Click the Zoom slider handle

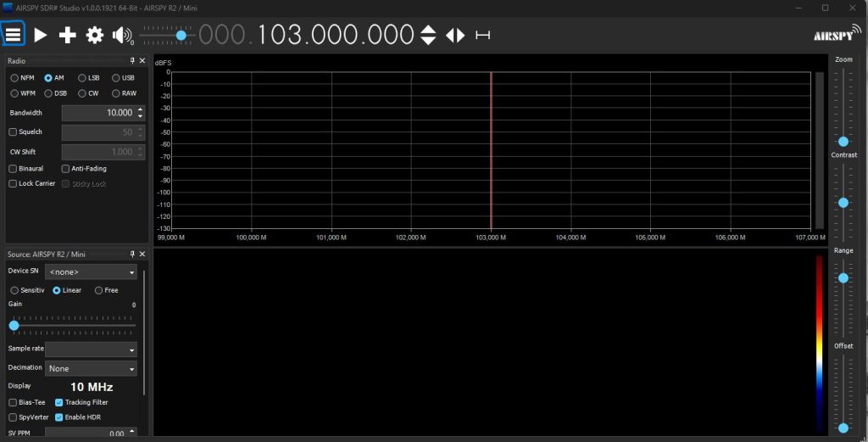pos(843,141)
